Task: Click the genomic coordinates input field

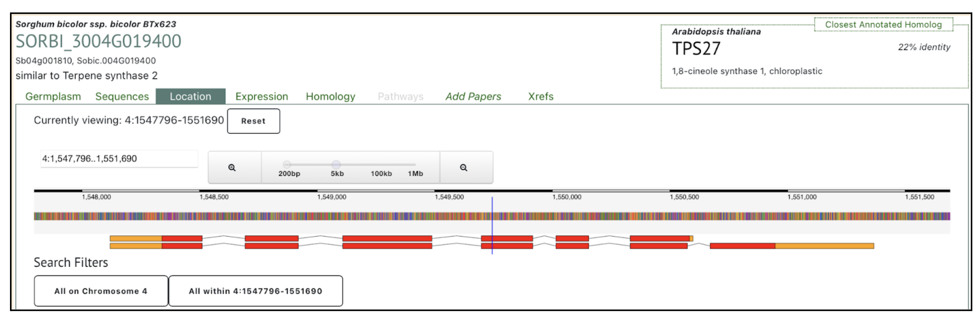Action: pyautogui.click(x=119, y=159)
